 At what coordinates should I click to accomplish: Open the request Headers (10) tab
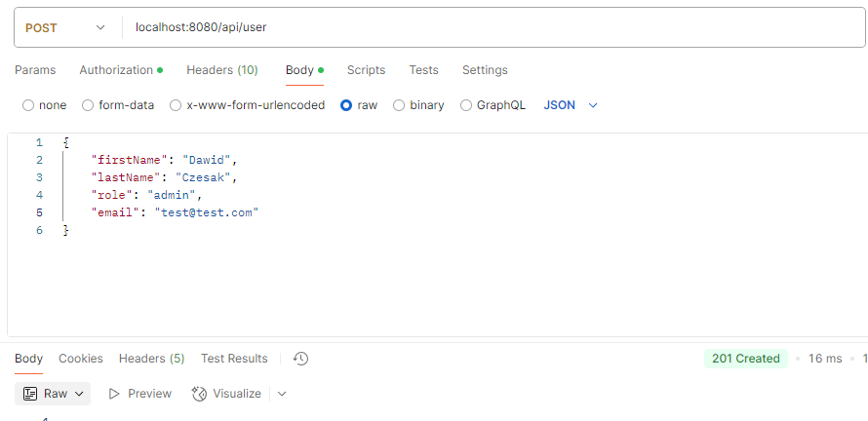click(222, 70)
